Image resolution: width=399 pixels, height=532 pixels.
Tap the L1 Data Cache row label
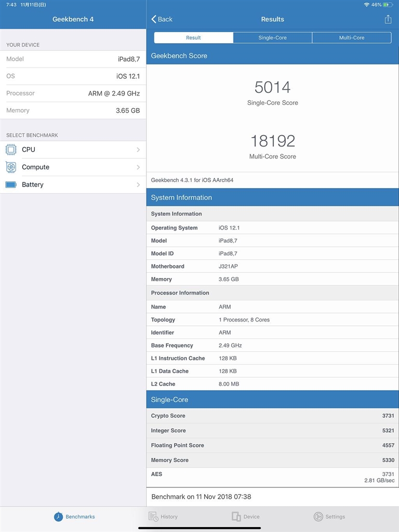click(x=170, y=371)
